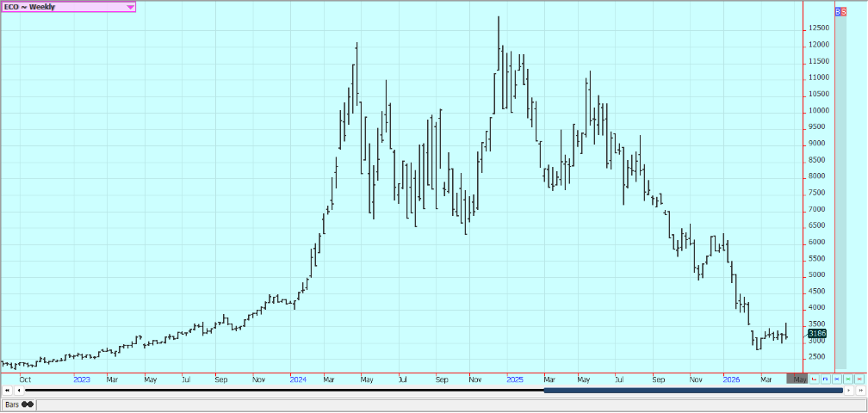Click the dark blue horizontal scrollbar thumb

693,391
